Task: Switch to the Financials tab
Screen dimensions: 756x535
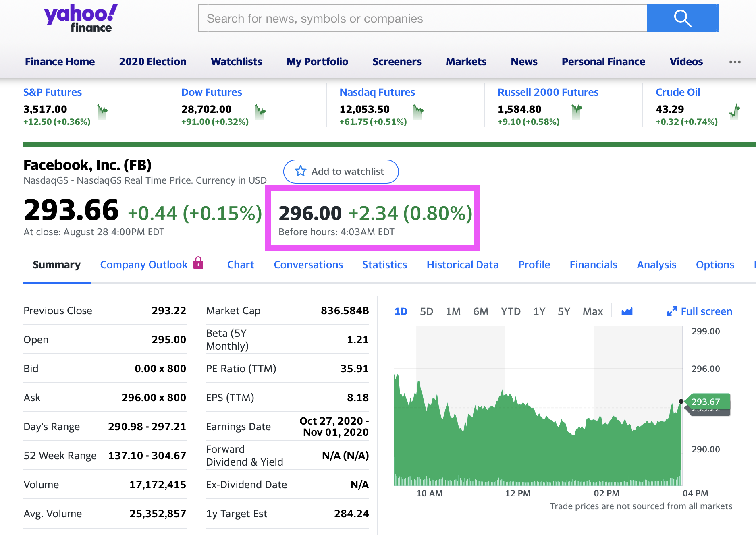Action: click(593, 265)
